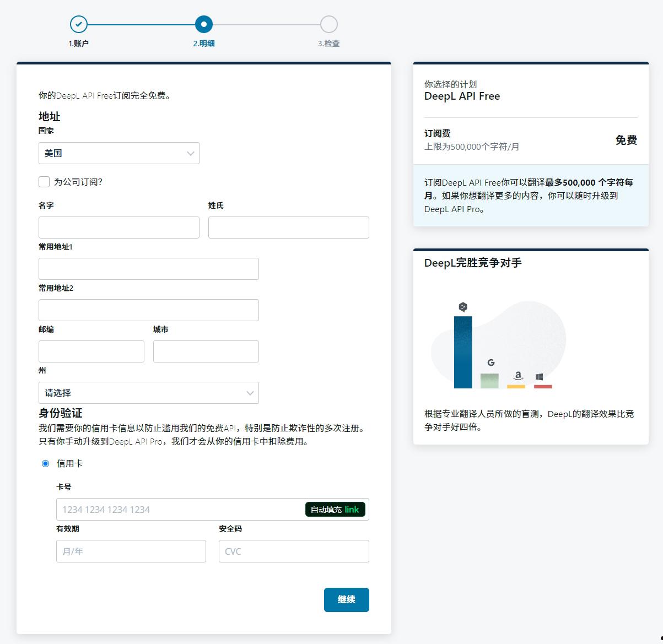Click the 1.账户 step label
The image size is (663, 644).
coord(79,44)
